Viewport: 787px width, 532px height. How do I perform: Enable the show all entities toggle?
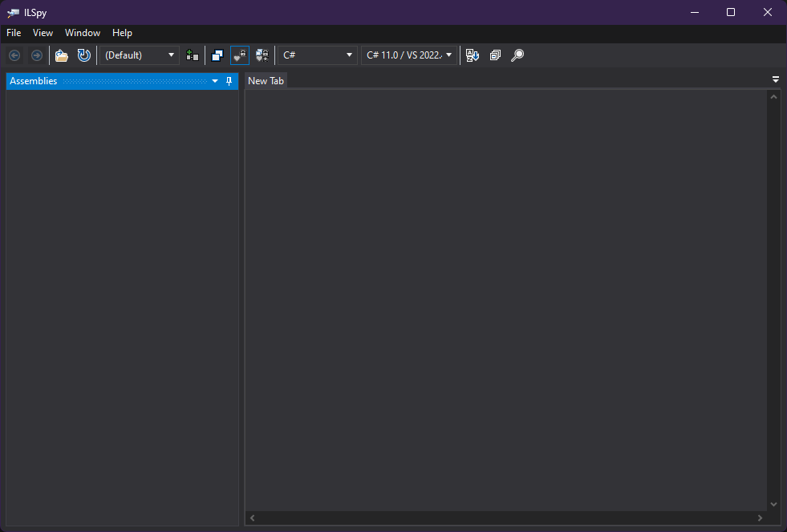click(x=262, y=55)
